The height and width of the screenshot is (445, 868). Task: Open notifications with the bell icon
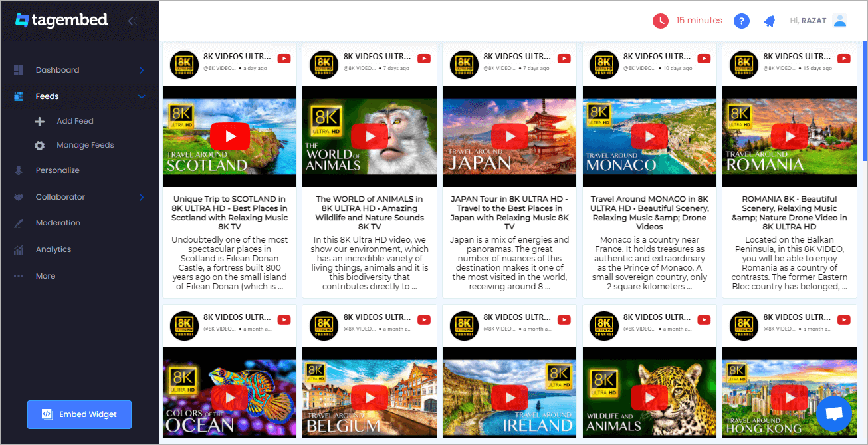(769, 21)
